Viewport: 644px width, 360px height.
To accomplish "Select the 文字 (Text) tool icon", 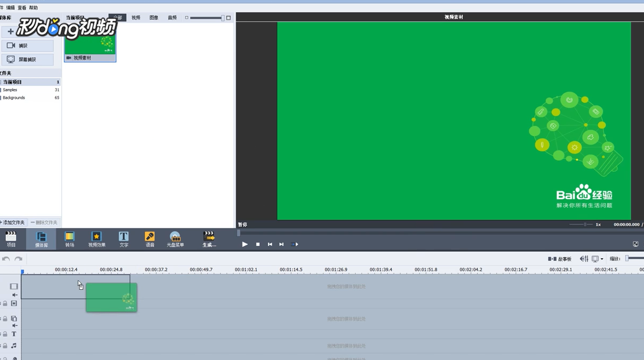I will click(x=124, y=239).
